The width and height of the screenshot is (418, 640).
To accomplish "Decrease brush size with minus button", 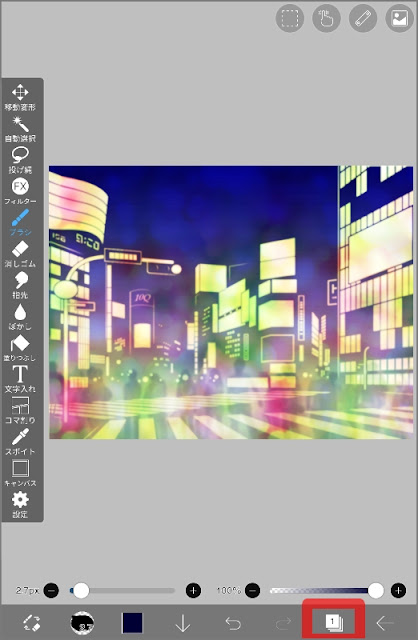I will click(51, 590).
